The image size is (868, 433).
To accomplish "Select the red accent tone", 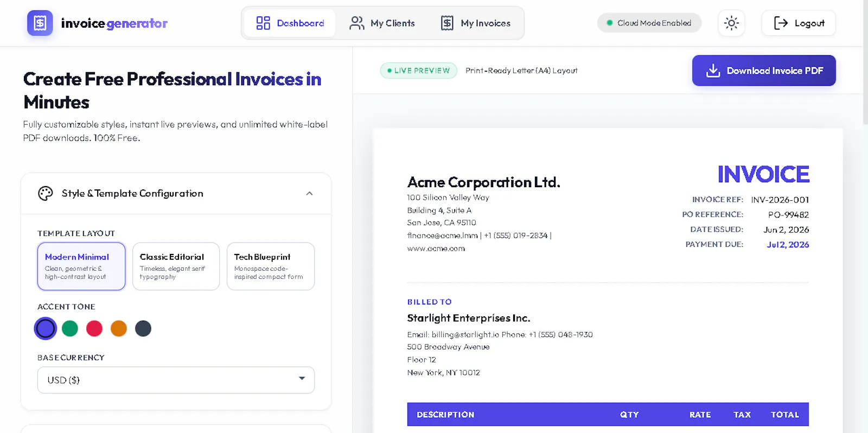I will click(94, 328).
